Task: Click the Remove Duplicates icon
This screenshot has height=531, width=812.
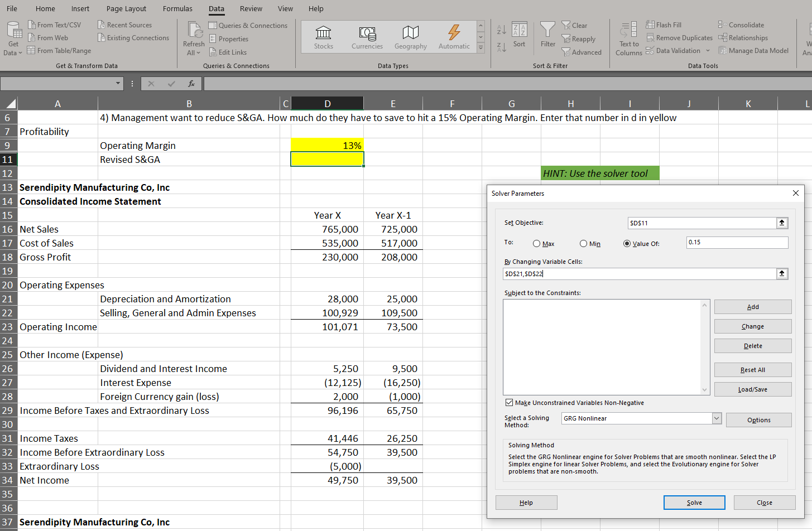Action: [x=650, y=38]
